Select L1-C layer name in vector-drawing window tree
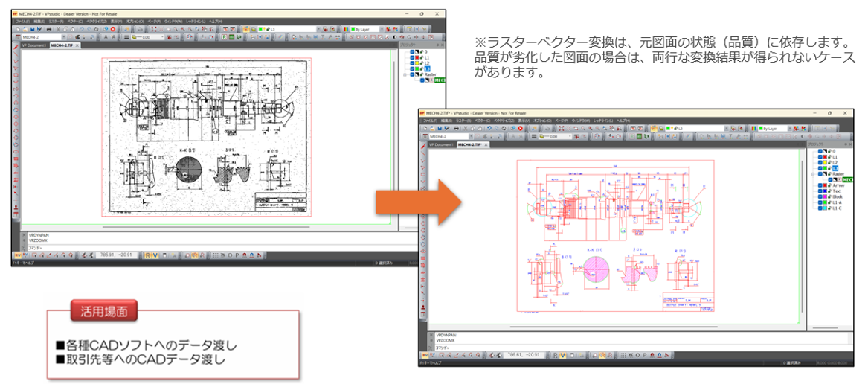This screenshot has height=387, width=868. (x=837, y=208)
